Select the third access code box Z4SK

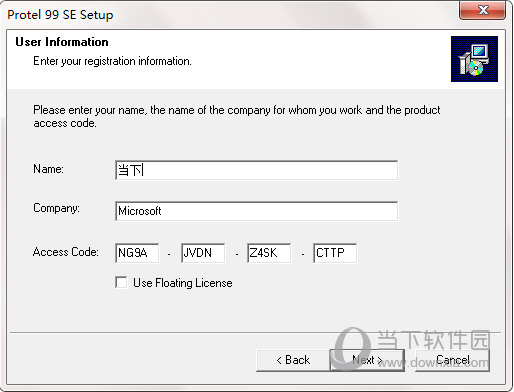point(269,253)
